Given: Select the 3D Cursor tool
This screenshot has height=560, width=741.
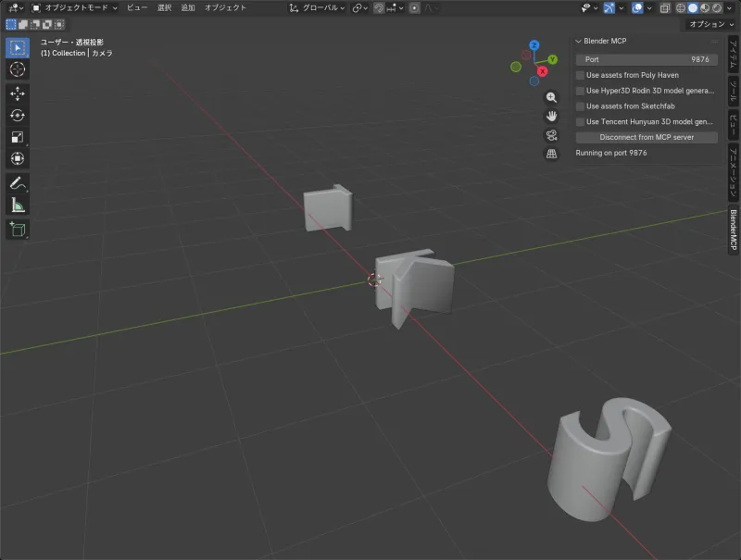Looking at the screenshot, I should tap(18, 69).
